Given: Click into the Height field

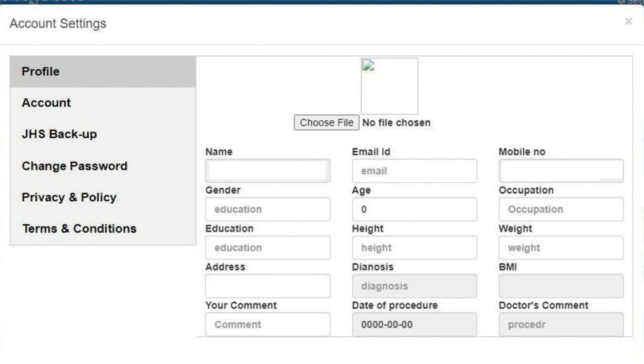Looking at the screenshot, I should tap(414, 248).
